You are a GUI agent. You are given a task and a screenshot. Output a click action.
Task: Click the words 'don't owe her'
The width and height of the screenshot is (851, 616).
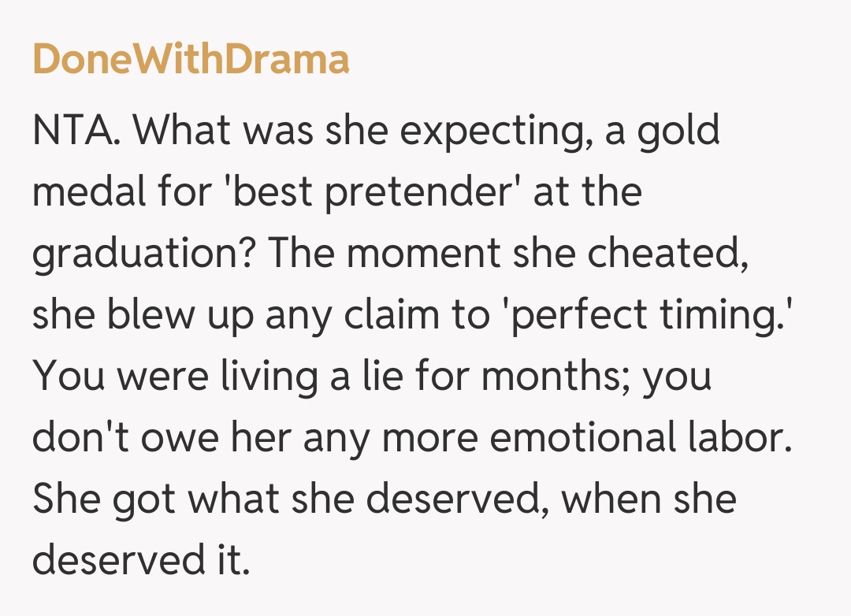[162, 438]
